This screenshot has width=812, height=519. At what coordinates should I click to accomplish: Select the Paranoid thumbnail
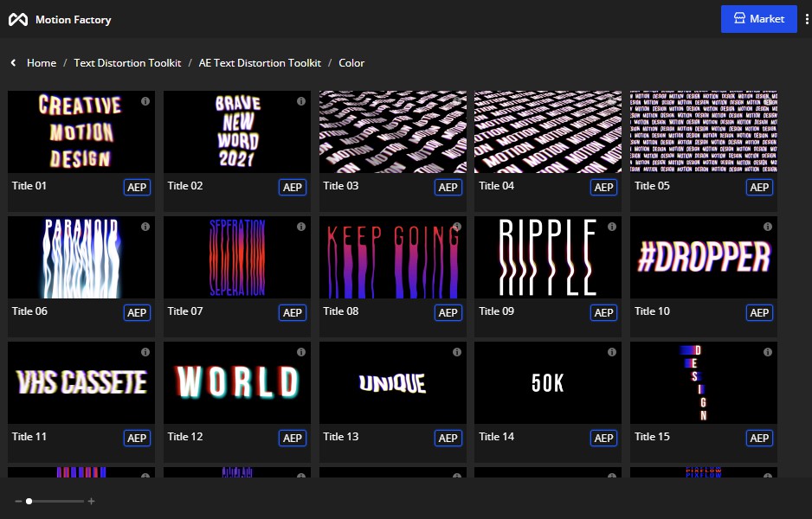click(x=81, y=257)
